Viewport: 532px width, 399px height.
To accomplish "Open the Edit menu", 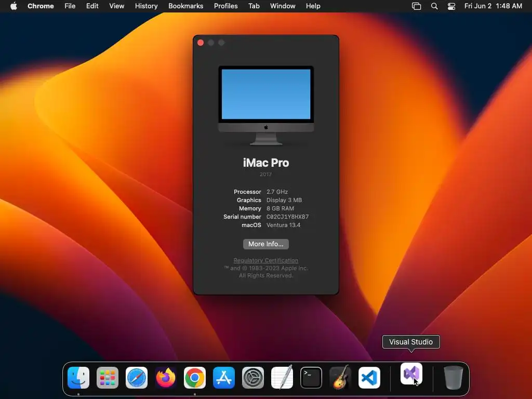I will (x=92, y=6).
